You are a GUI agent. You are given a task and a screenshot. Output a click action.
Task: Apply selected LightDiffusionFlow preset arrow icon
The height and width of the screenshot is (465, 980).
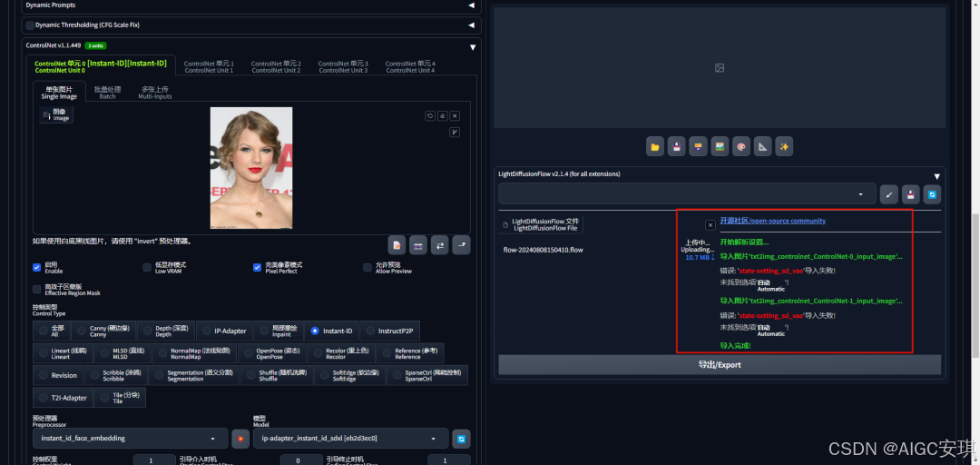(888, 194)
